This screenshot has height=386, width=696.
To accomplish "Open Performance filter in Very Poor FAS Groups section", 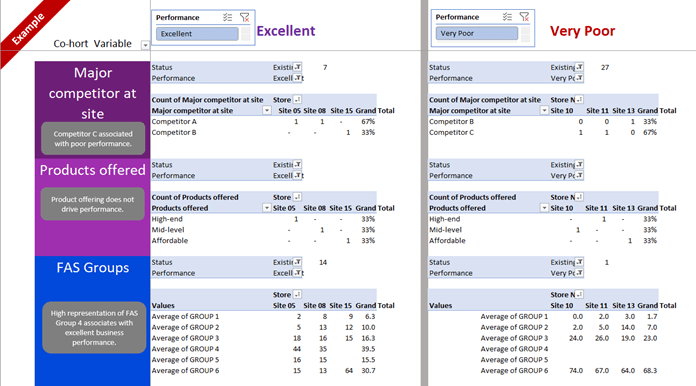I will [579, 273].
